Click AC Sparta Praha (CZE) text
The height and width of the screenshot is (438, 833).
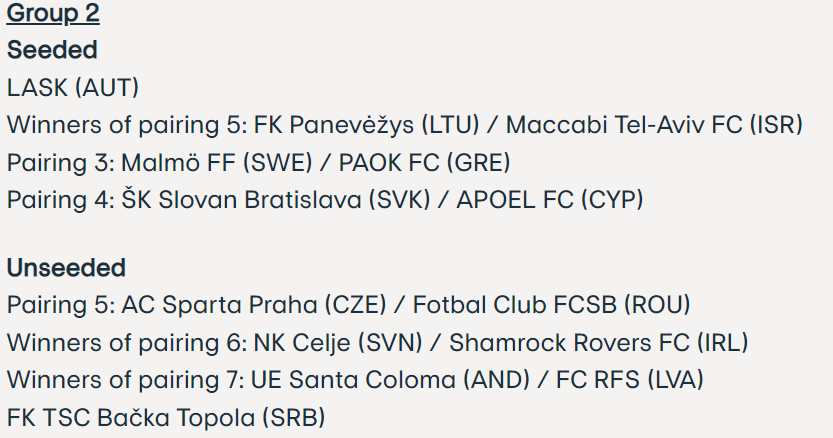pyautogui.click(x=254, y=305)
